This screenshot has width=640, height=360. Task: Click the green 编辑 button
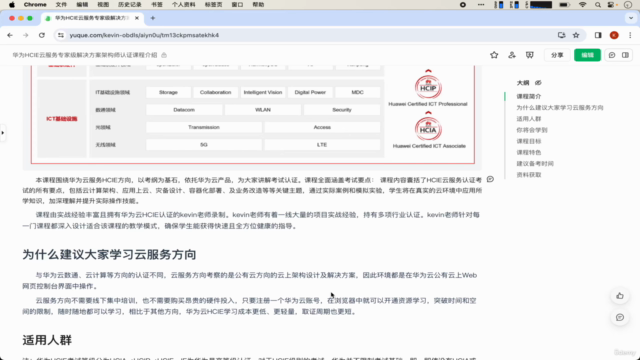587,55
